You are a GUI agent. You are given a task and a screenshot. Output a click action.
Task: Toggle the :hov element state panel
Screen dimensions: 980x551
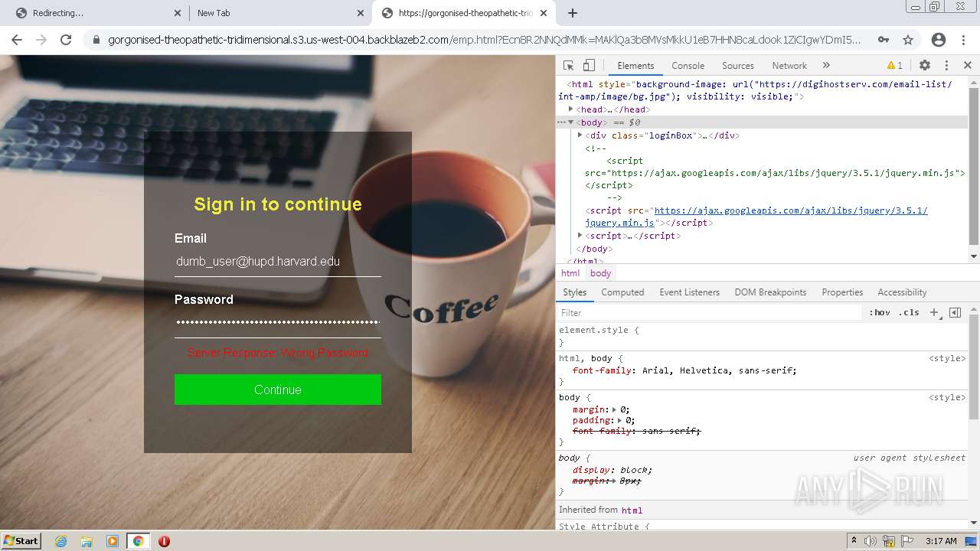[x=880, y=312]
